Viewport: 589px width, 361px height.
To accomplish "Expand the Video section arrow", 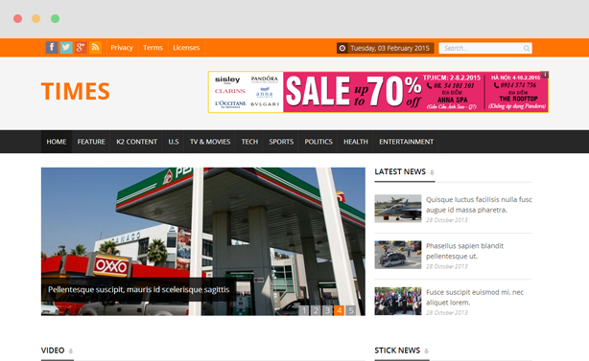I will (71, 351).
